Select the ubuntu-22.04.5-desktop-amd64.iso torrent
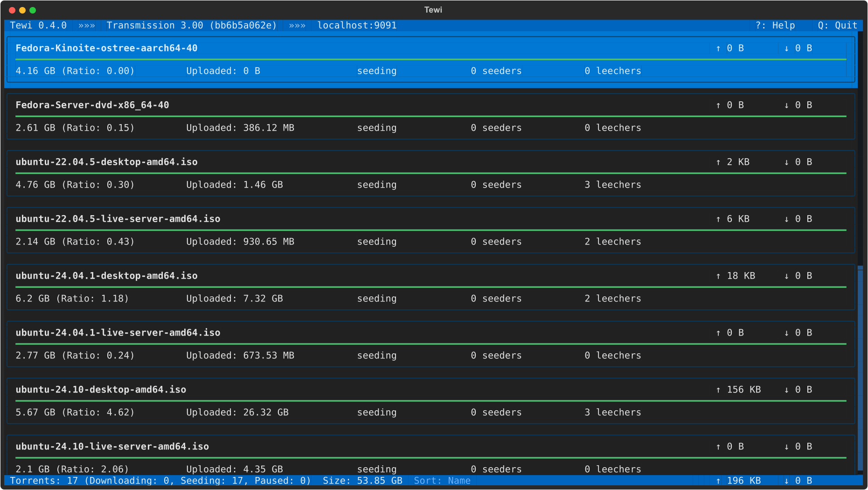The height and width of the screenshot is (490, 868). pos(431,173)
